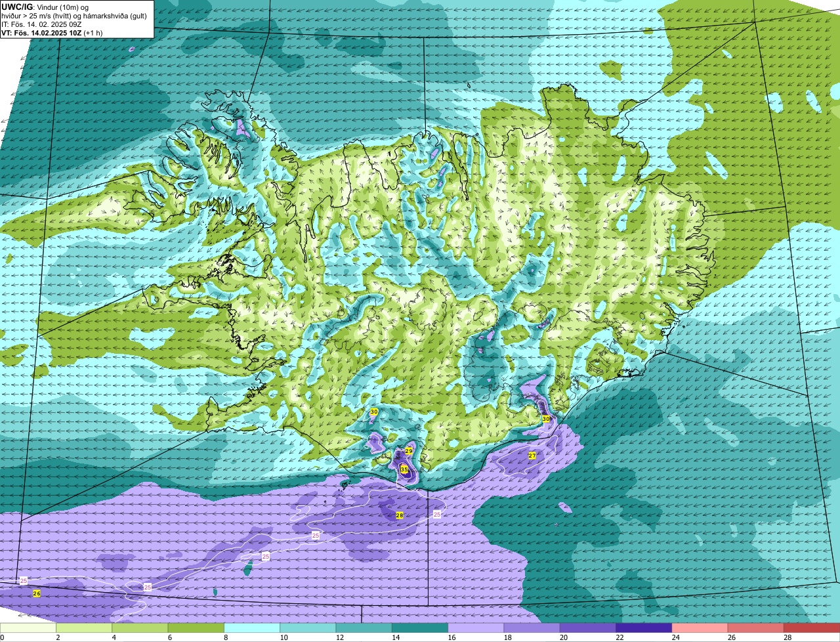
Task: Click the 22–24 m/s dark indigo legend swatch
Action: pos(644,628)
